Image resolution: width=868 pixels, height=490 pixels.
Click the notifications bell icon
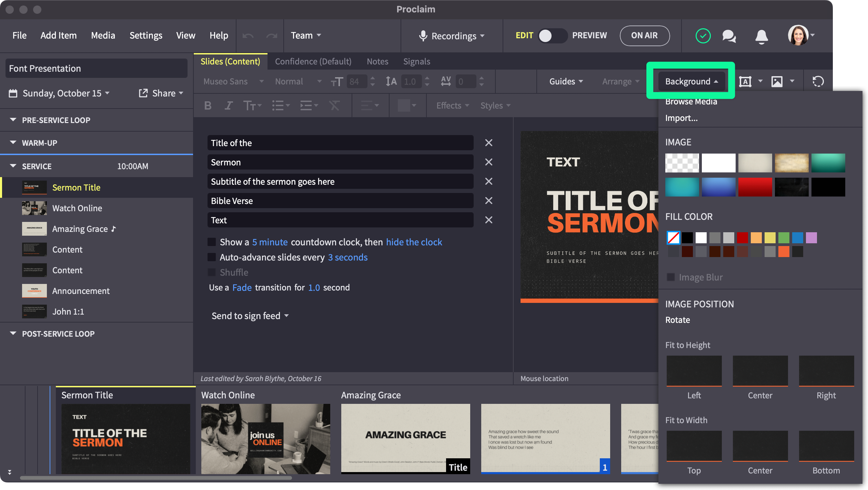click(761, 36)
